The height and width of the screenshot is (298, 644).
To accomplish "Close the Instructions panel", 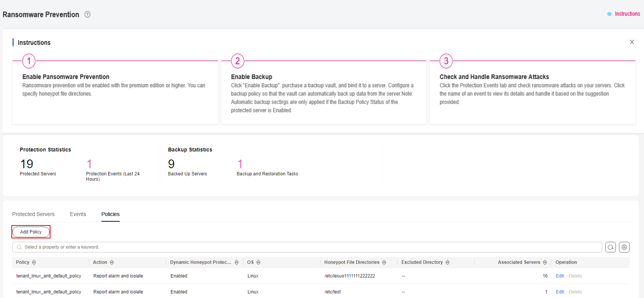I will (632, 42).
